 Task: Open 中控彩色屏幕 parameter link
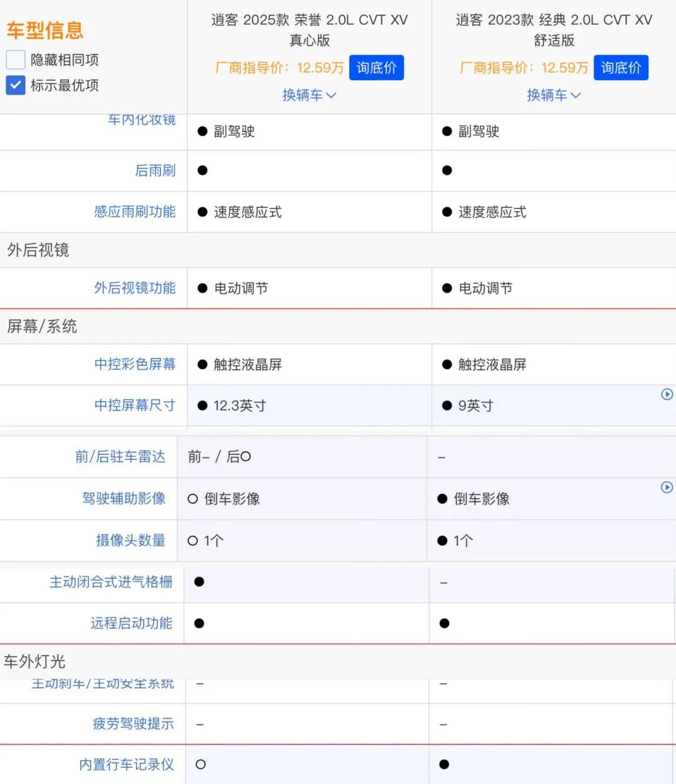[x=135, y=364]
